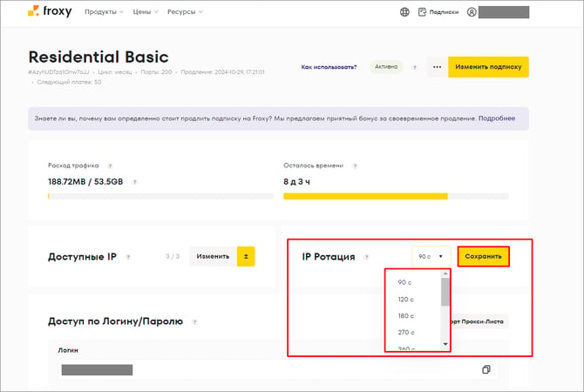The width and height of the screenshot is (584, 392).
Task: Click the help icon next to Активна
Action: [x=415, y=67]
